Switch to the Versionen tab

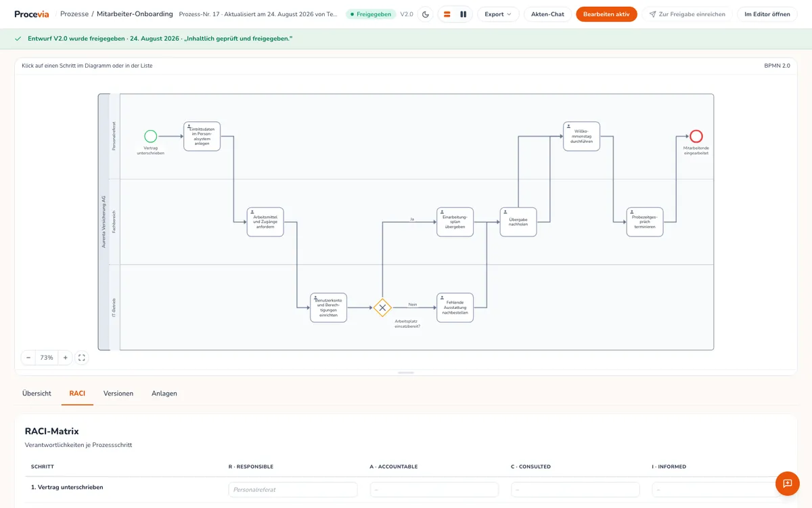tap(118, 394)
